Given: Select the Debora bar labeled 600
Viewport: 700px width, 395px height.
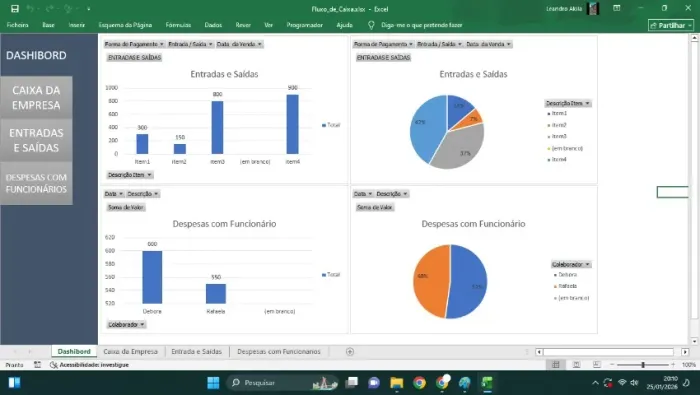Looking at the screenshot, I should click(152, 277).
